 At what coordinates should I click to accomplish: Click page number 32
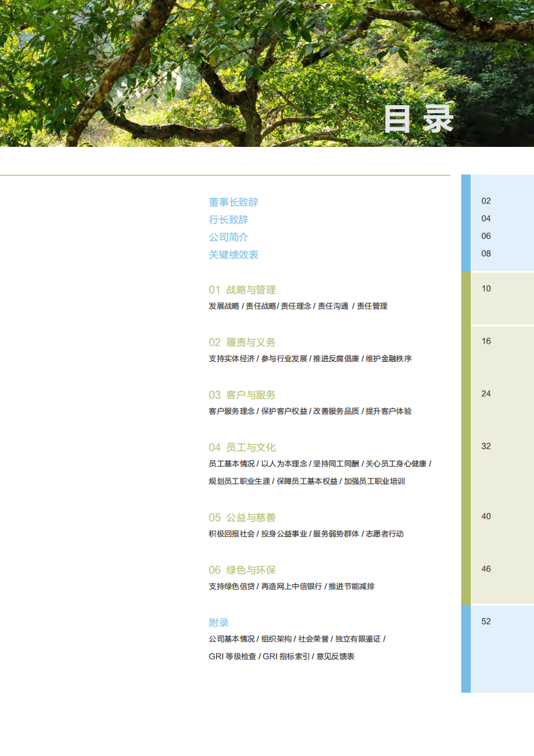pos(486,447)
